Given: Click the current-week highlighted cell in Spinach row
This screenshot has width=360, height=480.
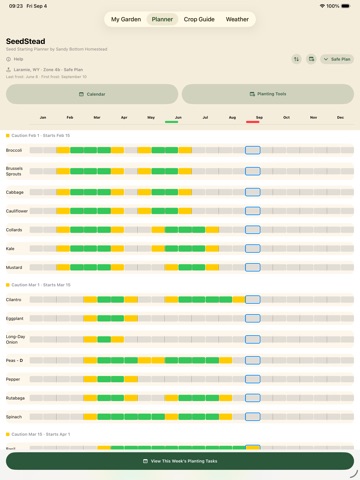Looking at the screenshot, I should (253, 417).
